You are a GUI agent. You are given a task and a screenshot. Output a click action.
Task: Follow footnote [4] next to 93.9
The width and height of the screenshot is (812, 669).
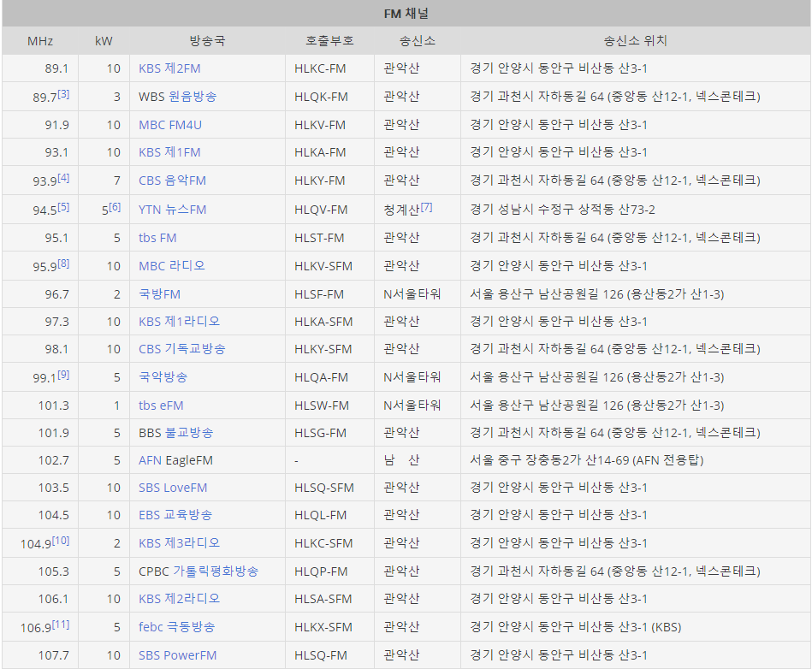[x=63, y=178]
